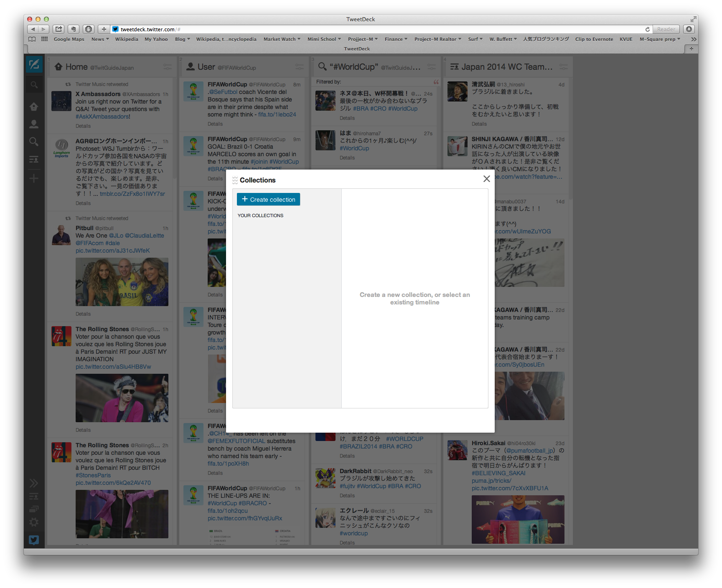
Task: Show more bookmarks overflow chevron
Action: [694, 39]
